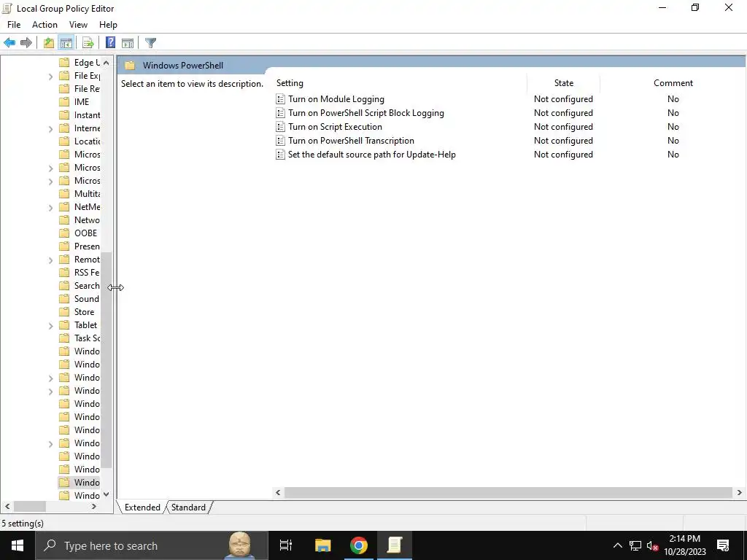Select the Presen... tree item
The image size is (747, 560).
80,246
